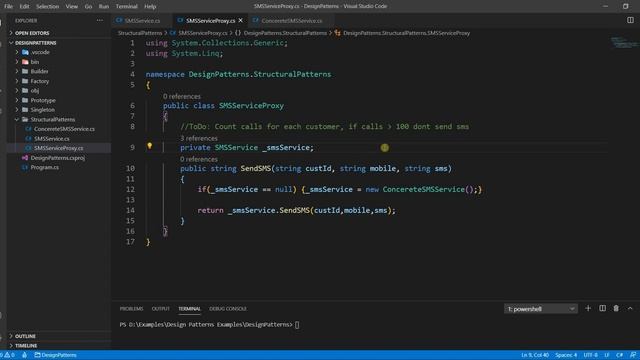The width and height of the screenshot is (640, 360).
Task: Click the Prototype folder icon
Action: (x=25, y=100)
